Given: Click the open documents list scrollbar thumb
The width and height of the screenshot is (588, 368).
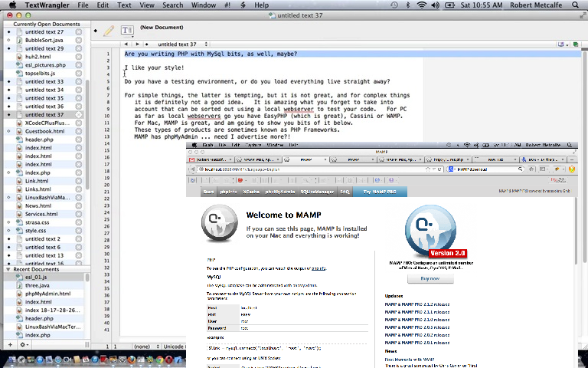Looking at the screenshot, I should [x=87, y=134].
